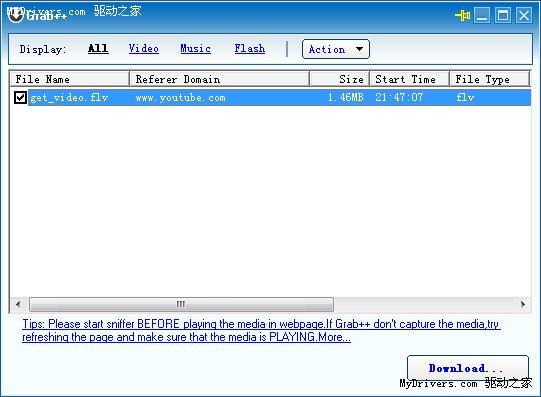Screen dimensions: 541x397
Task: Close the Grab++ window
Action: [524, 16]
